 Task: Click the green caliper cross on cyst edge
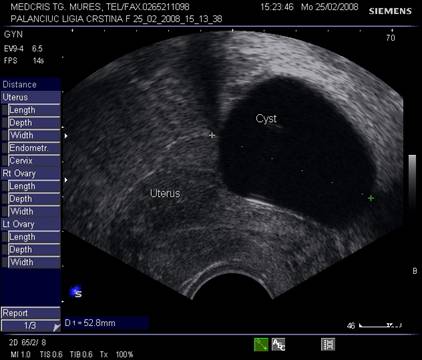pos(371,198)
